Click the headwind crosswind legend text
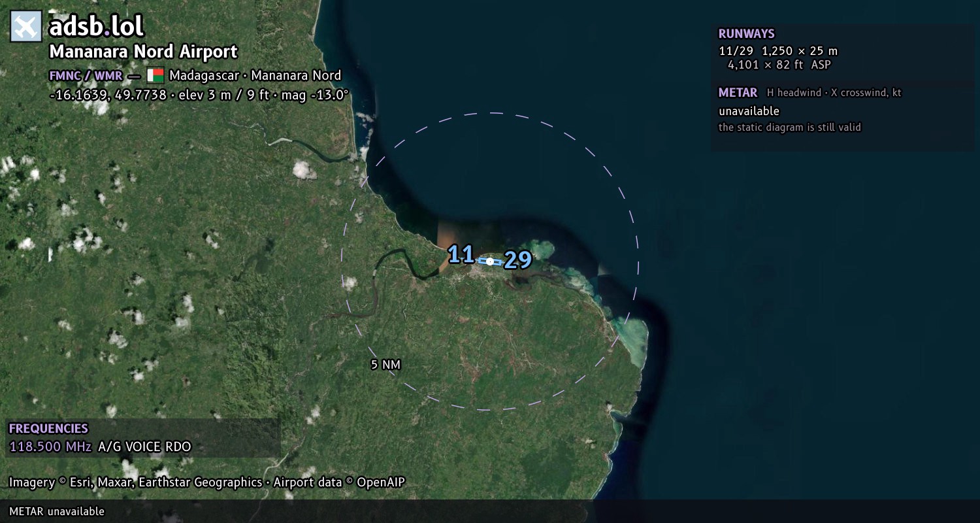This screenshot has height=523, width=980. 834,93
